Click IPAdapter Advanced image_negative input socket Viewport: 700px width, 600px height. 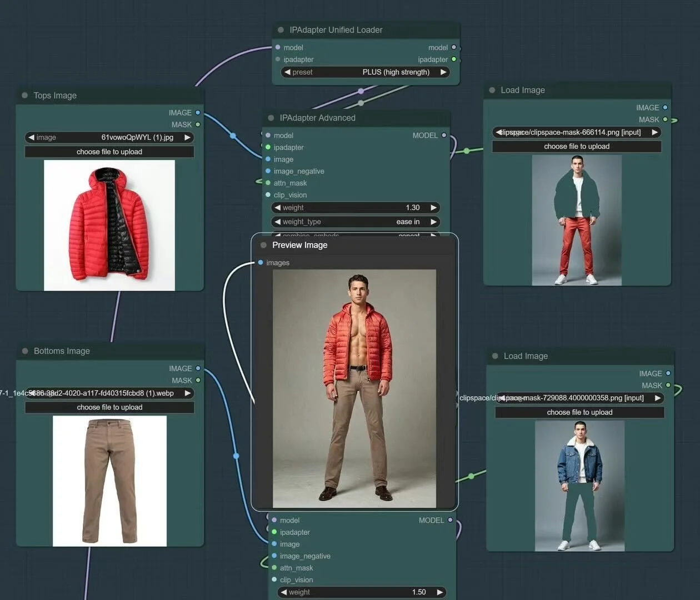coord(268,171)
